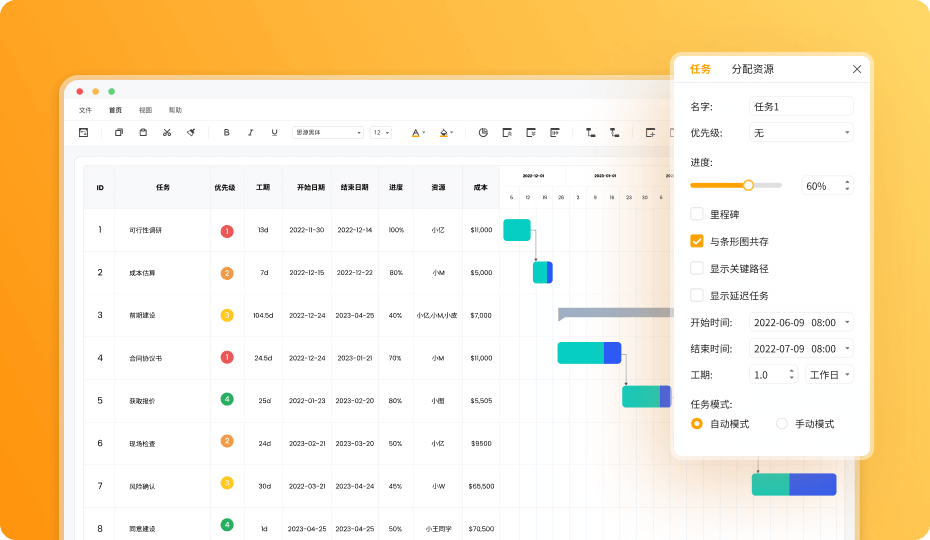This screenshot has height=540, width=930.
Task: Tick the 显示关键路径 checkbox
Action: coord(697,268)
